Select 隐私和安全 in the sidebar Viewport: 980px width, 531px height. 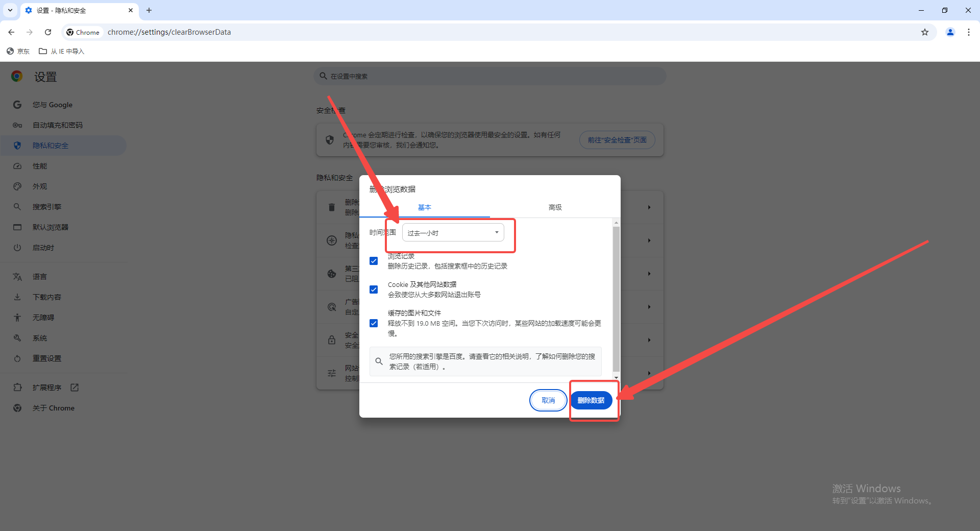64,146
